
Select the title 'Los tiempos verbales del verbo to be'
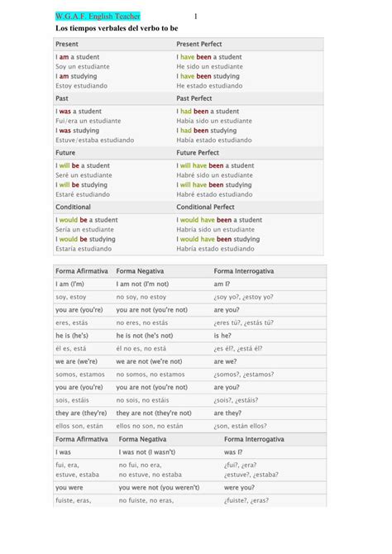(117, 28)
